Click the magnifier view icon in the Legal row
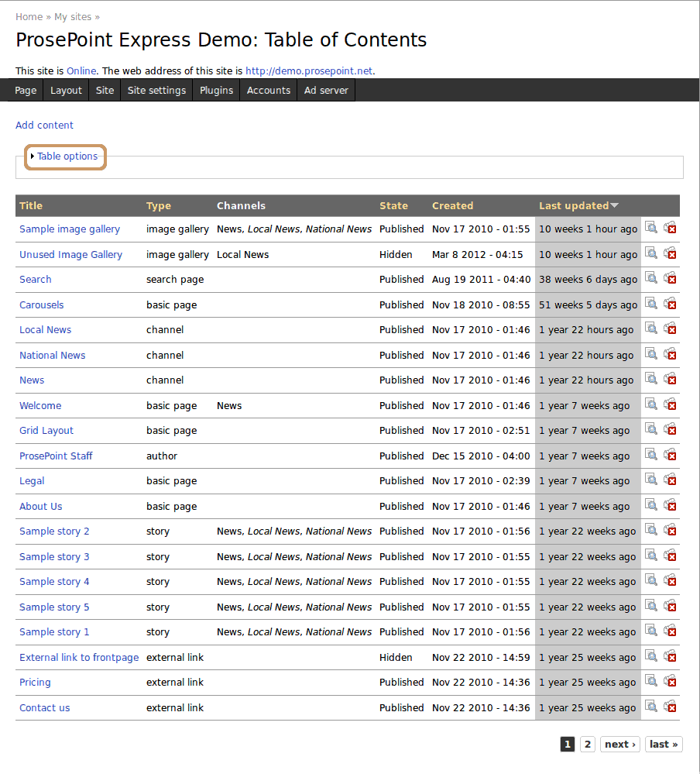 point(651,480)
